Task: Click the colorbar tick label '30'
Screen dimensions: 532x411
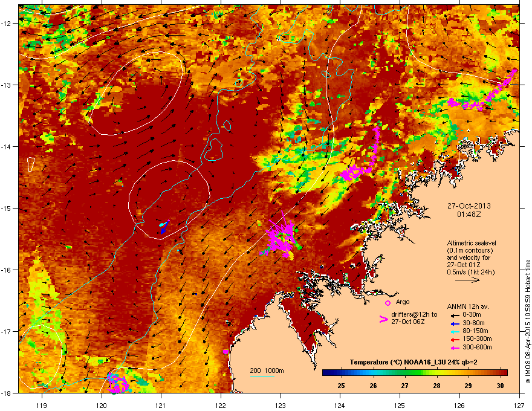Action: pyautogui.click(x=500, y=386)
